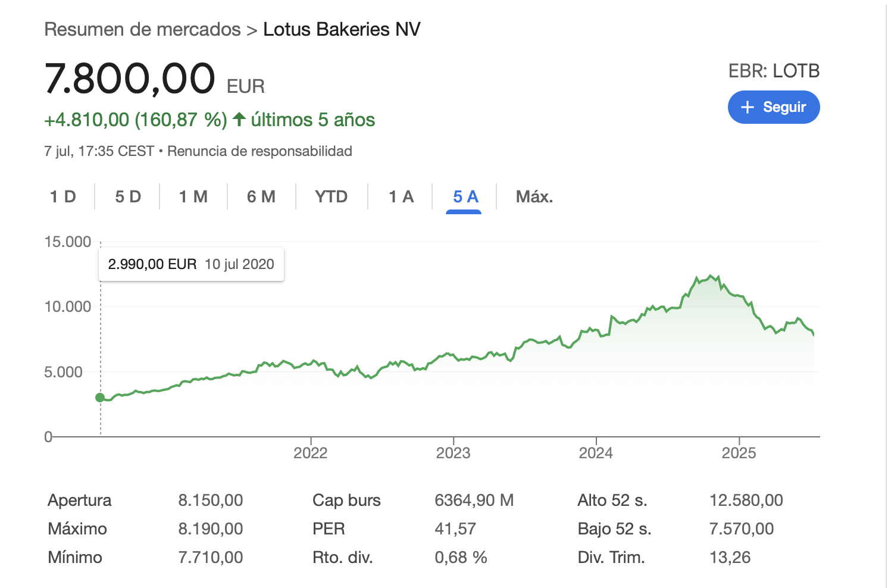Click the Máximo label

click(77, 528)
